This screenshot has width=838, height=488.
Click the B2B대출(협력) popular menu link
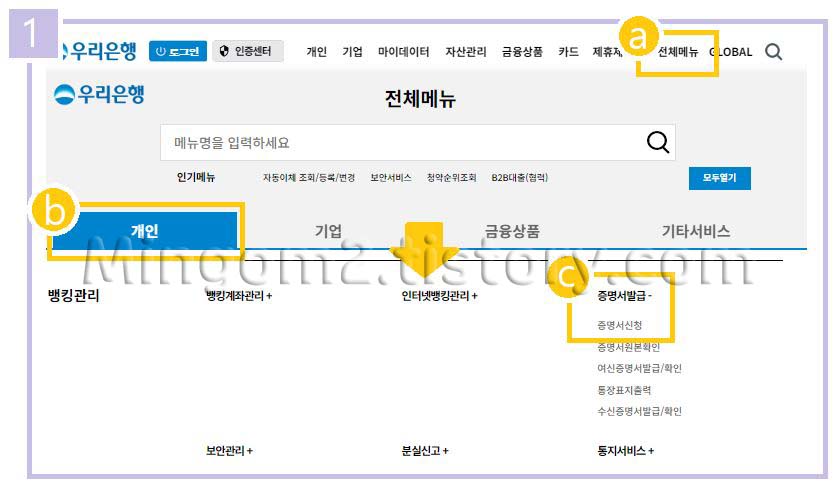point(519,177)
